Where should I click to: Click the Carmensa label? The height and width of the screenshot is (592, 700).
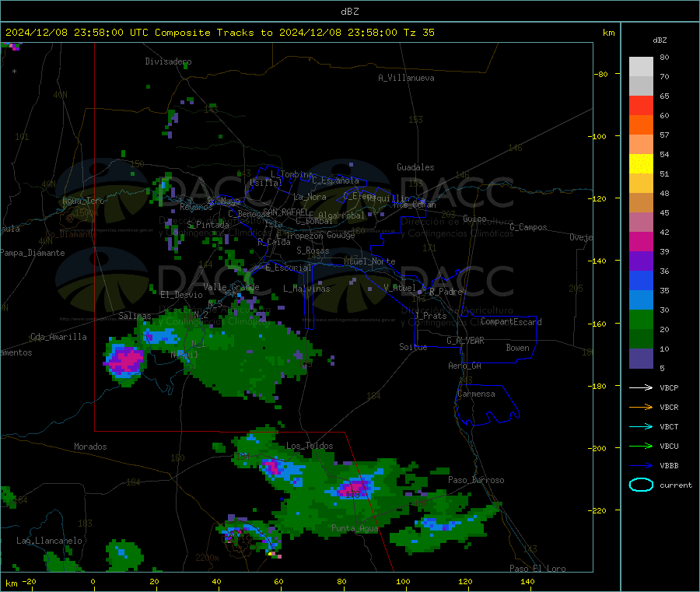(x=476, y=394)
